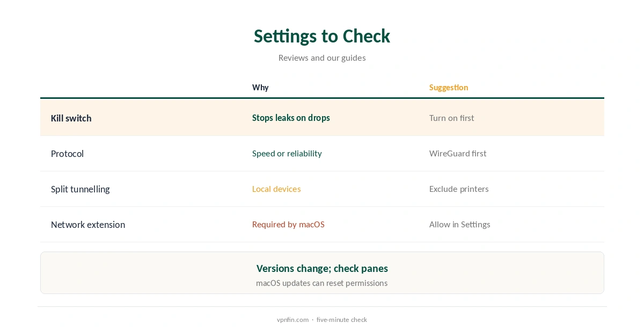Click the 'Reviews and our guides' subtitle

click(322, 58)
